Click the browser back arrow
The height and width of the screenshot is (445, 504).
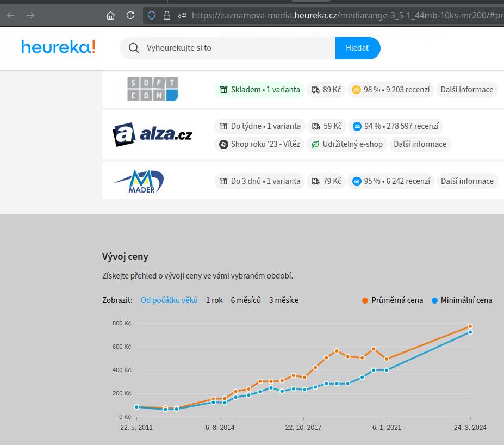[11, 15]
